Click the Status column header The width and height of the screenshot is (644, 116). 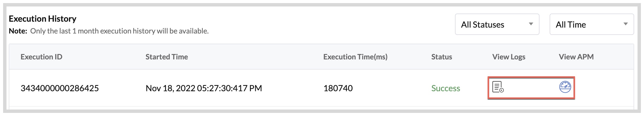point(441,57)
